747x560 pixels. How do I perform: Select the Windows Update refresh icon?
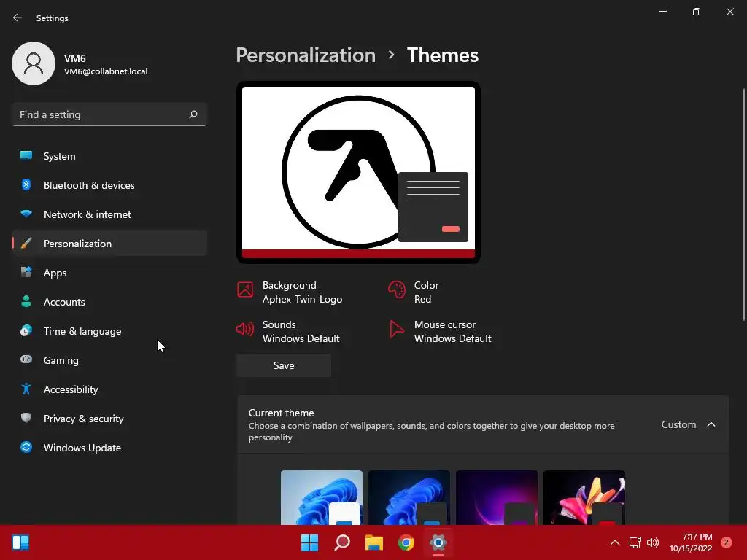coord(26,447)
